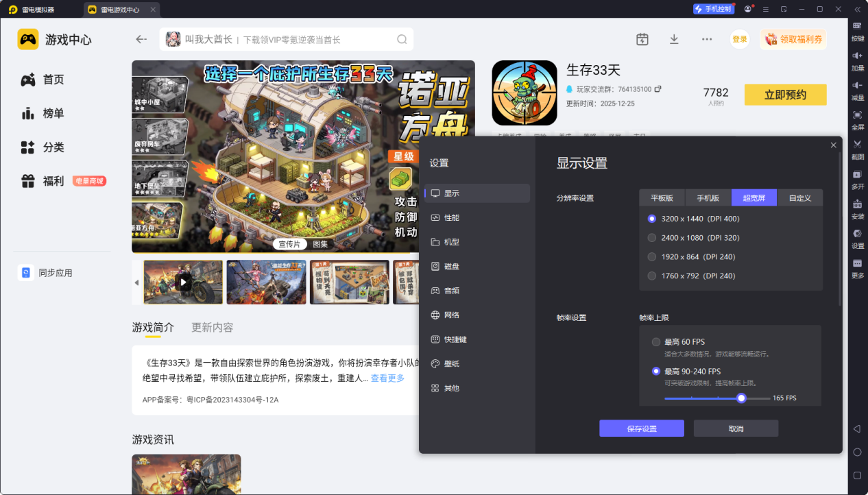
Task: Click the 领取福利券 coupon button
Action: tap(793, 39)
